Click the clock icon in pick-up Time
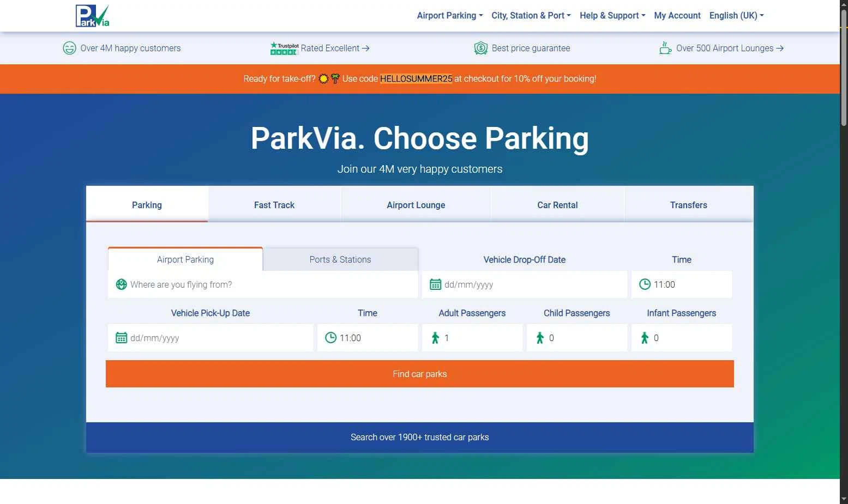This screenshot has height=504, width=848. tap(330, 338)
